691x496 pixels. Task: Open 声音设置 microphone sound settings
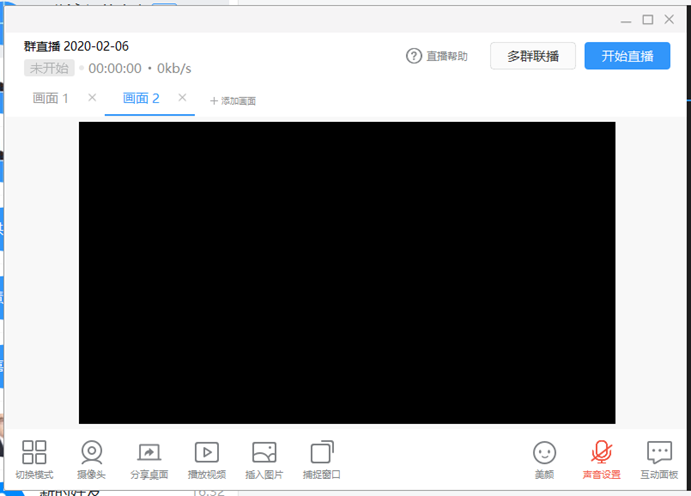point(602,453)
